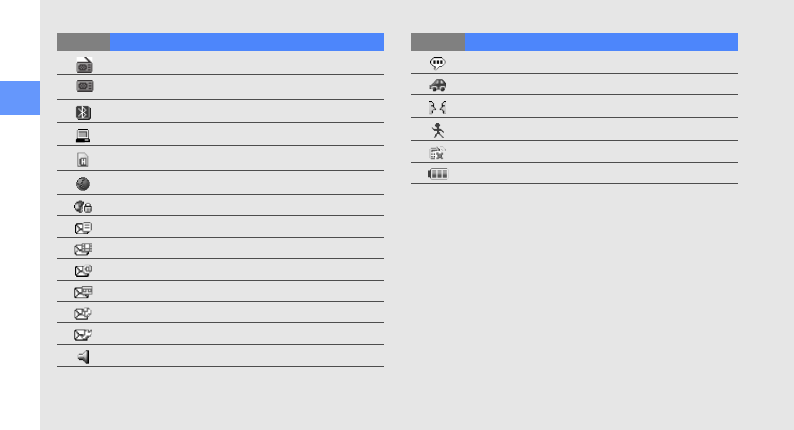Click the blue side tab at left edge
Image resolution: width=794 pixels, height=430 pixels.
pyautogui.click(x=20, y=98)
